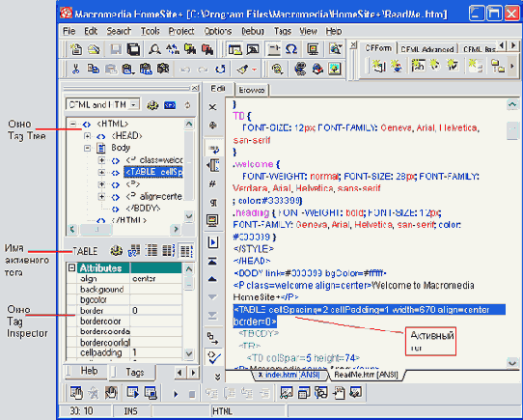Click the first icon in bottom-left toolbar

(75, 393)
